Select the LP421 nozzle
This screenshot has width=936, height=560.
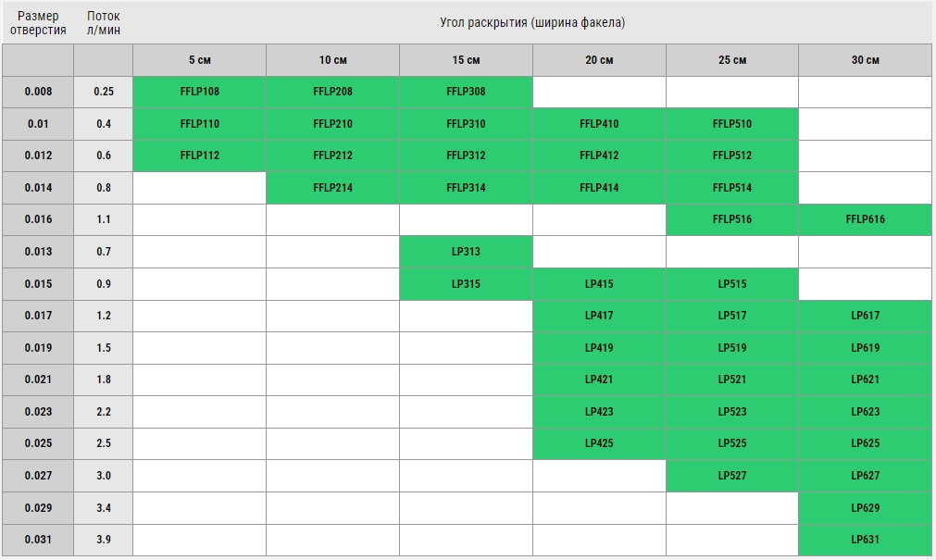pos(599,380)
